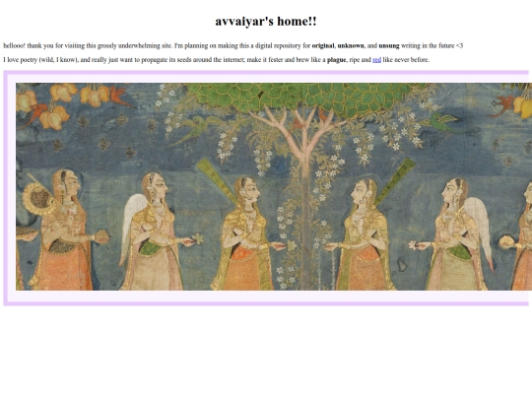Click the bold word 'plague'
532x399 pixels.
(337, 60)
